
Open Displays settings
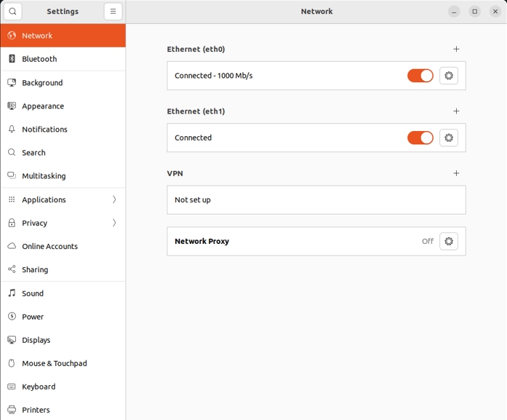coord(63,340)
